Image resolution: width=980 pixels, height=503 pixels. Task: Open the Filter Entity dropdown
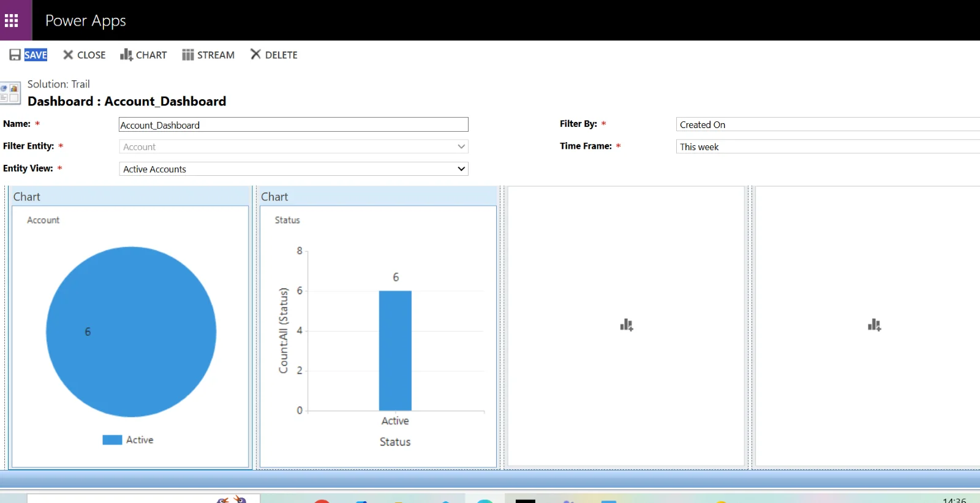293,146
